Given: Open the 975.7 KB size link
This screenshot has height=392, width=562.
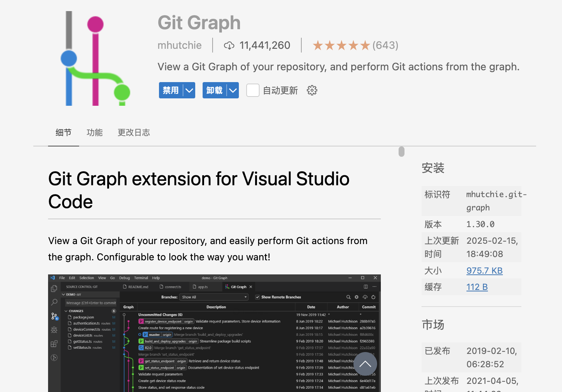Looking at the screenshot, I should (484, 271).
